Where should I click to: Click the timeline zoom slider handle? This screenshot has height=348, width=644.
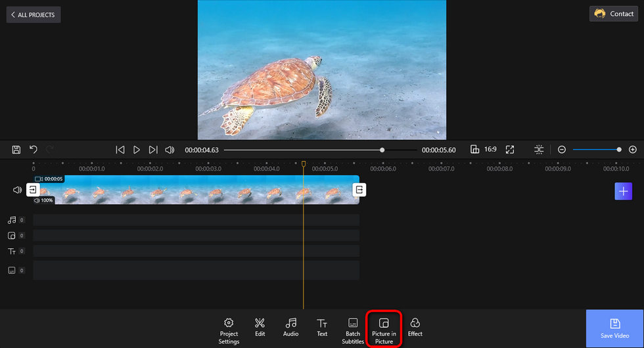coord(619,150)
